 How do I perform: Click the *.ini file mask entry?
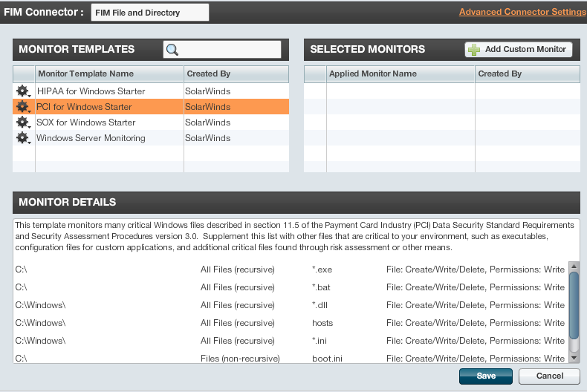320,341
